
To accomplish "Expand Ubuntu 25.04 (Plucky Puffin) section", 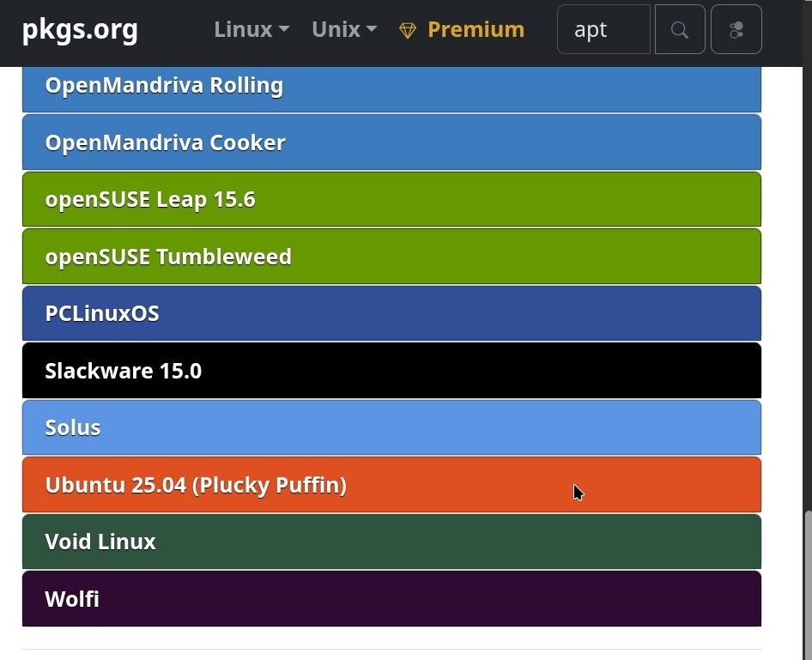I will (391, 485).
